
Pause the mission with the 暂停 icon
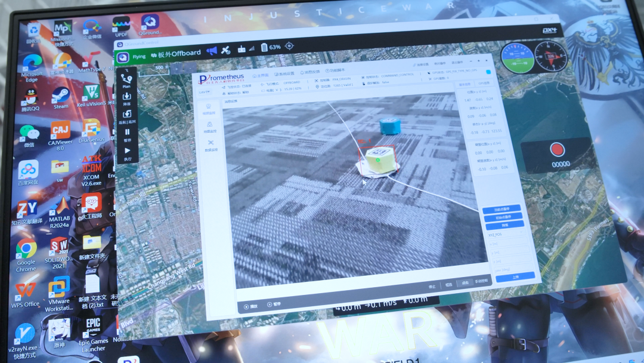[127, 134]
